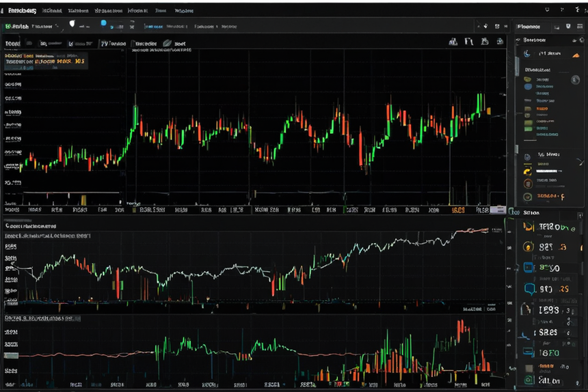Image resolution: width=588 pixels, height=392 pixels.
Task: Click the gray square thumbnail in lower watchlist
Action: (529, 368)
